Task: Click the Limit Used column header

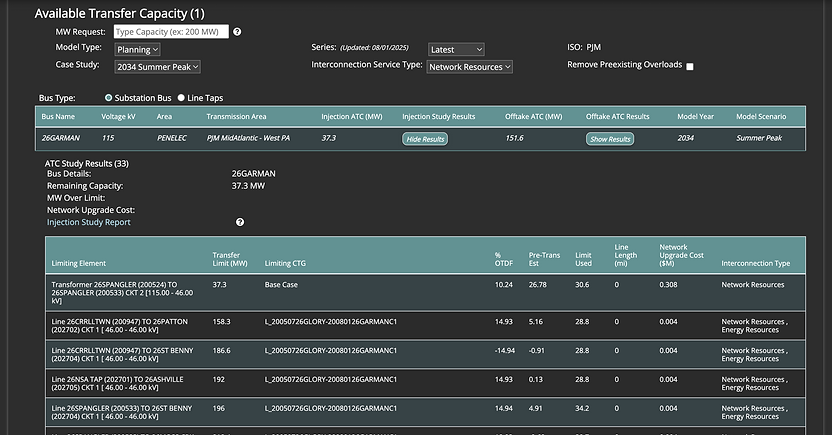Action: [x=583, y=259]
